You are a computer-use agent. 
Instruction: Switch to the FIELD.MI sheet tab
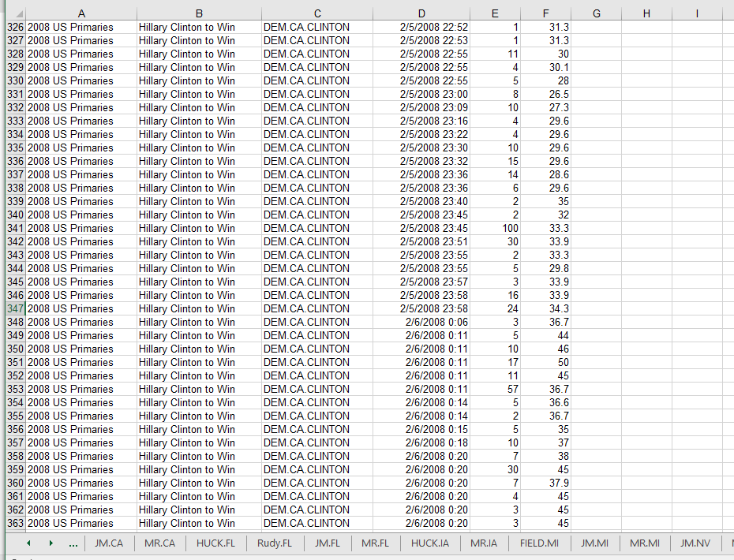coord(539,543)
